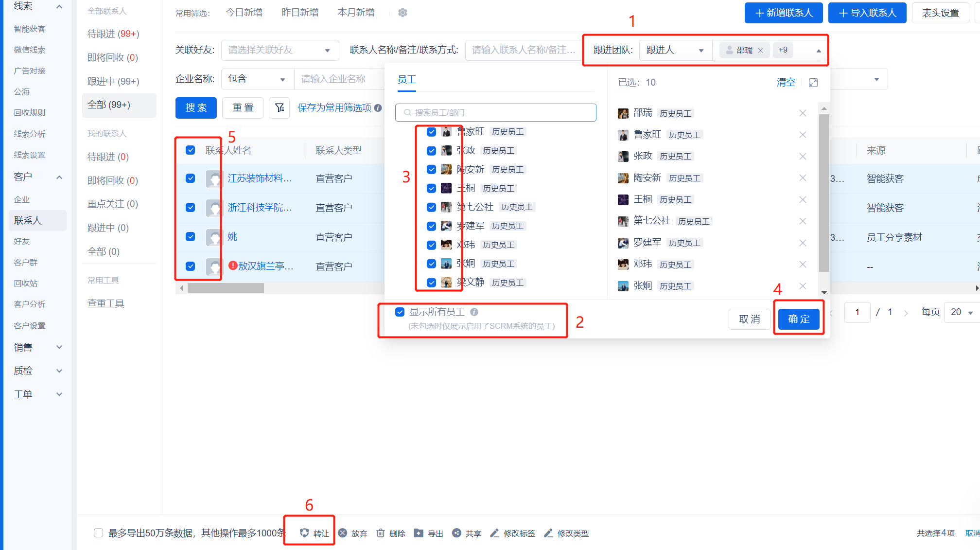Open 跟进中 (99+) in the contact list

(113, 81)
